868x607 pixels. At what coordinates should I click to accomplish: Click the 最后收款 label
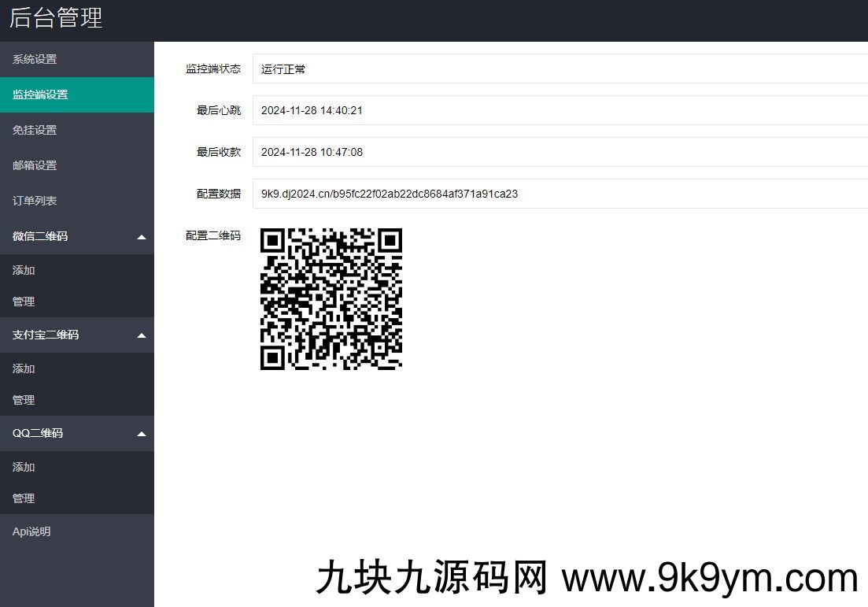point(219,152)
